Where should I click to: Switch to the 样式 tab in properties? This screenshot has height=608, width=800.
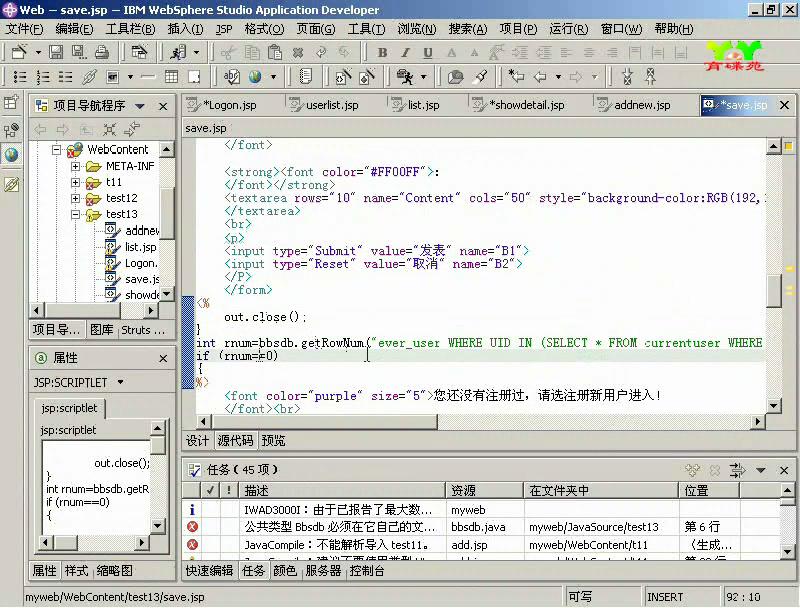click(x=77, y=571)
